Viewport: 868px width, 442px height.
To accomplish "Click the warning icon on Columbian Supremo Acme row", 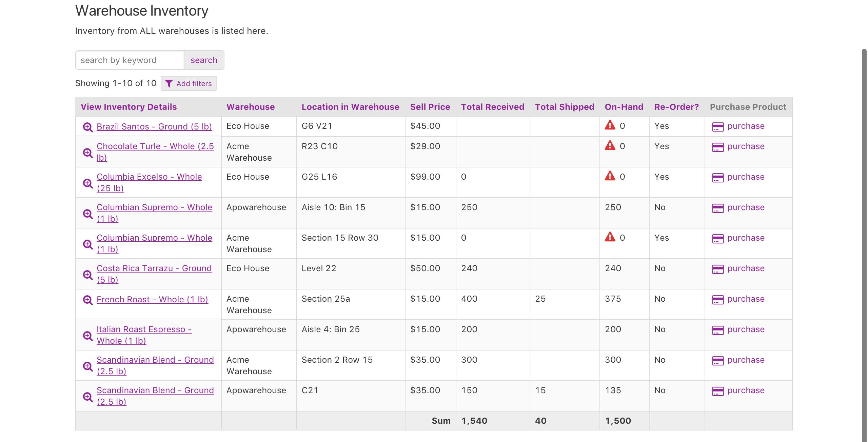I will click(610, 237).
